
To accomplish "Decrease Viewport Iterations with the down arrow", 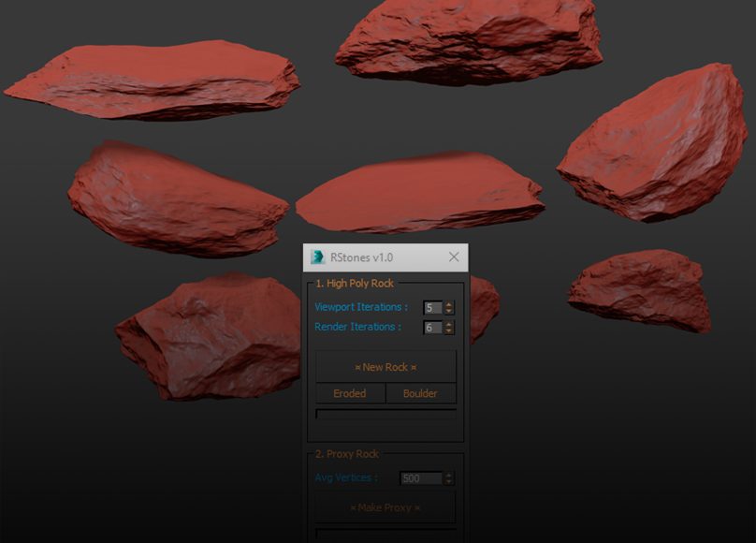I will point(449,311).
